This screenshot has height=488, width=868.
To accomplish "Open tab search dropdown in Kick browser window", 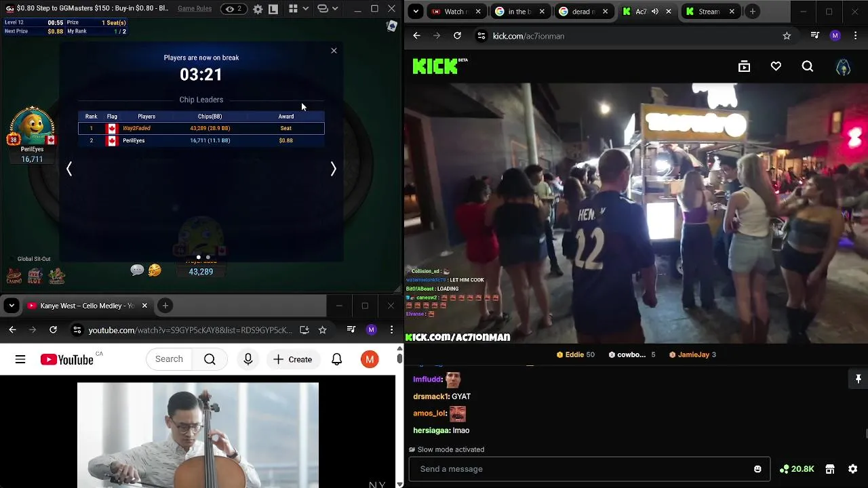I will (416, 12).
